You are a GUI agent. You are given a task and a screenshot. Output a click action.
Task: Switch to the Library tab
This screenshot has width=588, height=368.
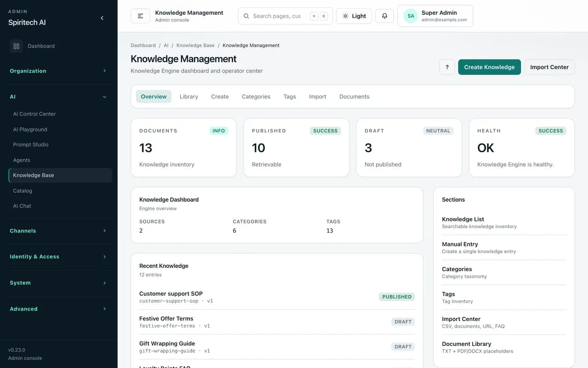click(189, 97)
